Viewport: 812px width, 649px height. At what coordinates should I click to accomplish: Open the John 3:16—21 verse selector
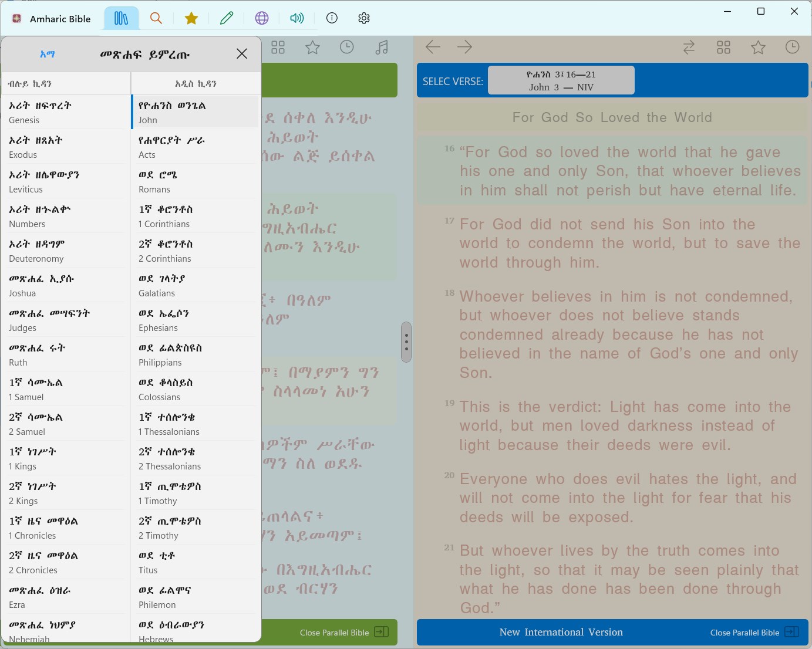[x=561, y=80]
